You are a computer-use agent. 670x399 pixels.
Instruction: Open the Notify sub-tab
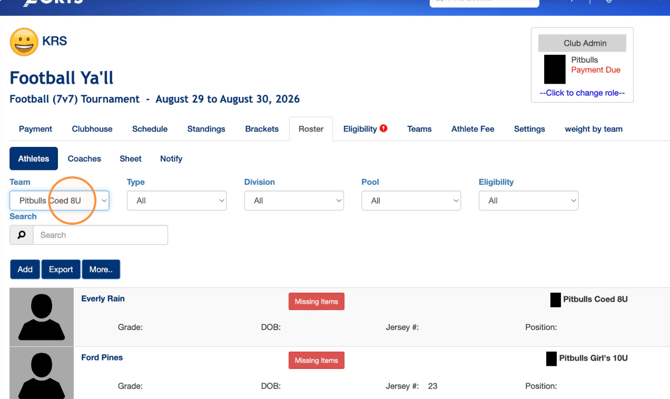click(x=171, y=158)
